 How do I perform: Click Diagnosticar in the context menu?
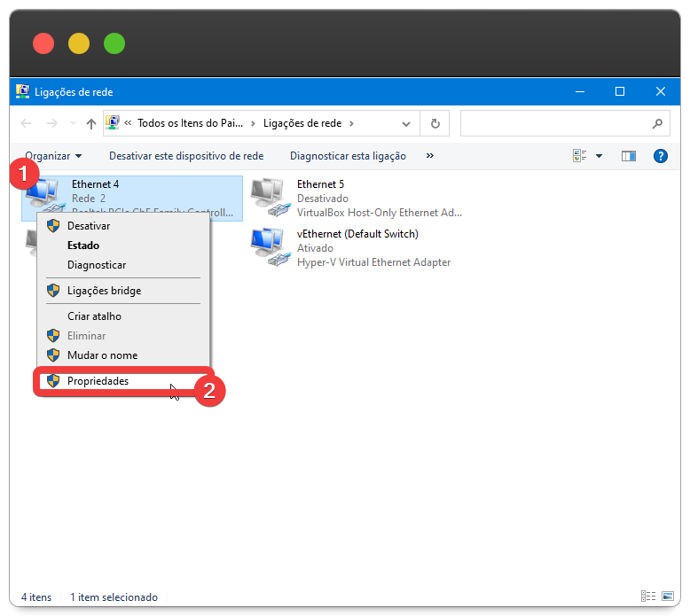click(x=97, y=265)
